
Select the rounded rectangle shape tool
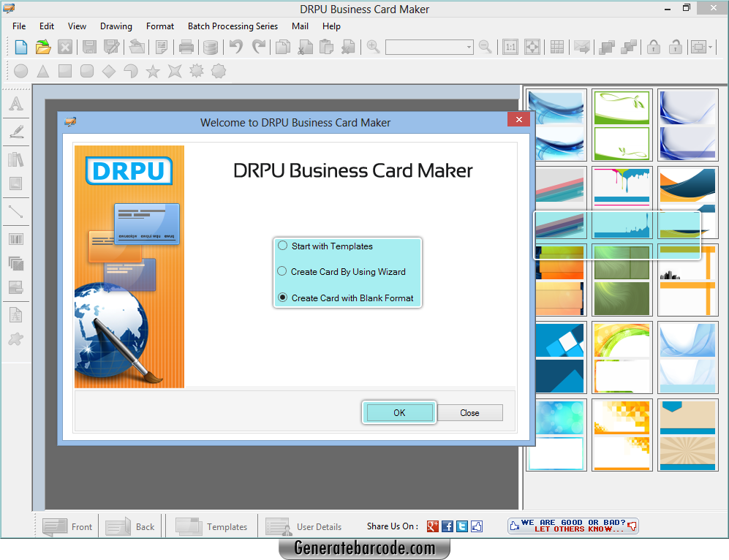click(x=86, y=71)
